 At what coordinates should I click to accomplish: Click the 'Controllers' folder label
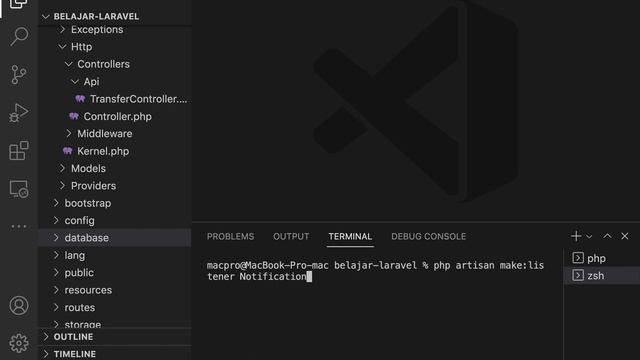point(103,64)
